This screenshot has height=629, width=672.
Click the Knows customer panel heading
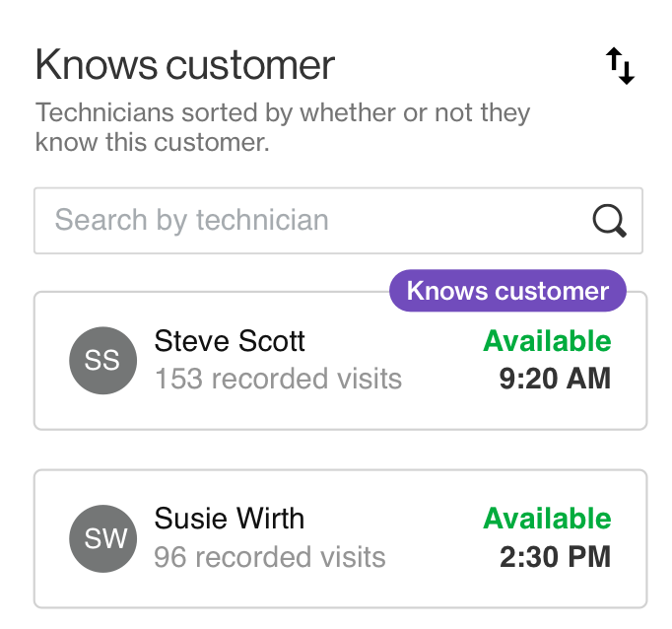(185, 66)
